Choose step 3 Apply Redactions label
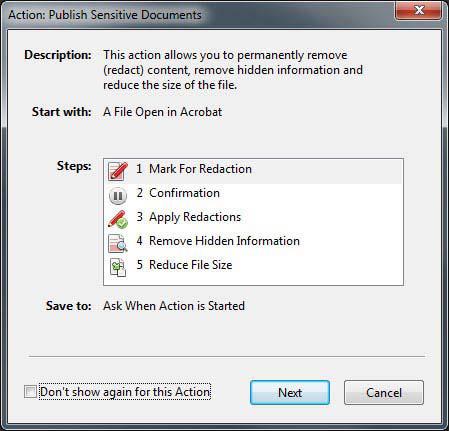 (x=189, y=217)
